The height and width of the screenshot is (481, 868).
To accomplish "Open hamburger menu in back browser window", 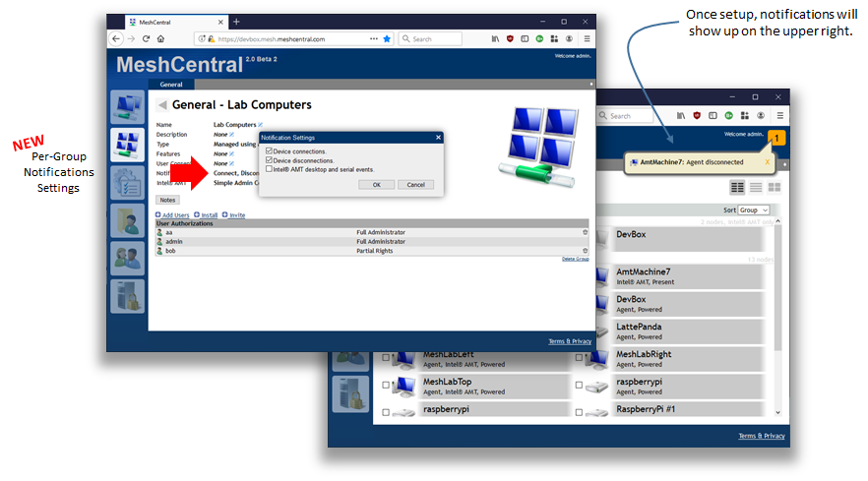I will (x=780, y=116).
